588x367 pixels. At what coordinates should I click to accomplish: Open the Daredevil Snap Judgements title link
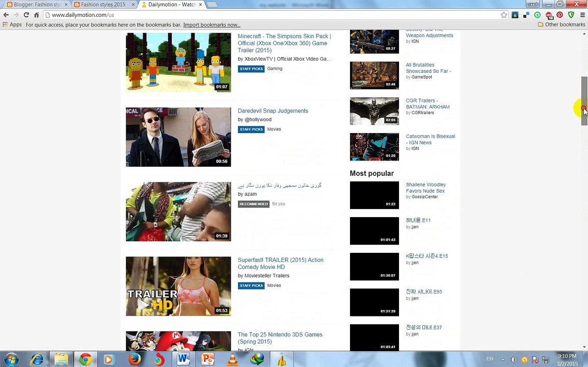pos(273,111)
